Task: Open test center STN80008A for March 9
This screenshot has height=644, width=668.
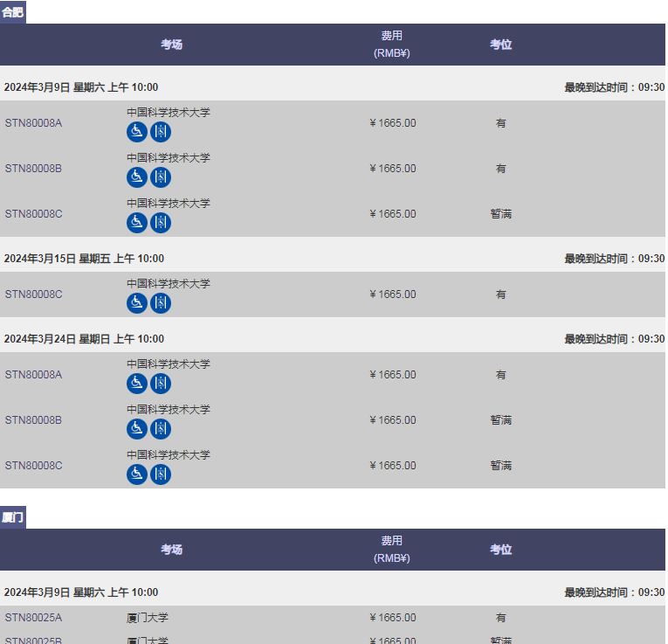Action: [33, 123]
